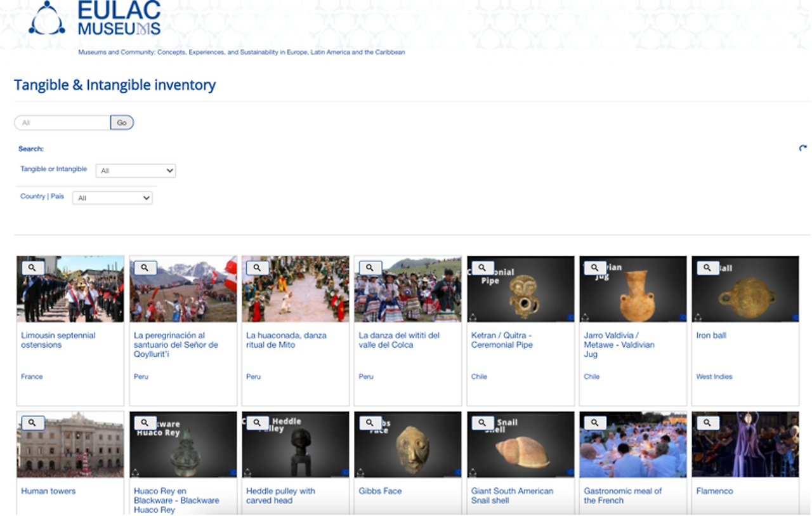The height and width of the screenshot is (516, 812).
Task: Click magnifier on Blackware Huaco Rey card
Action: 145,423
